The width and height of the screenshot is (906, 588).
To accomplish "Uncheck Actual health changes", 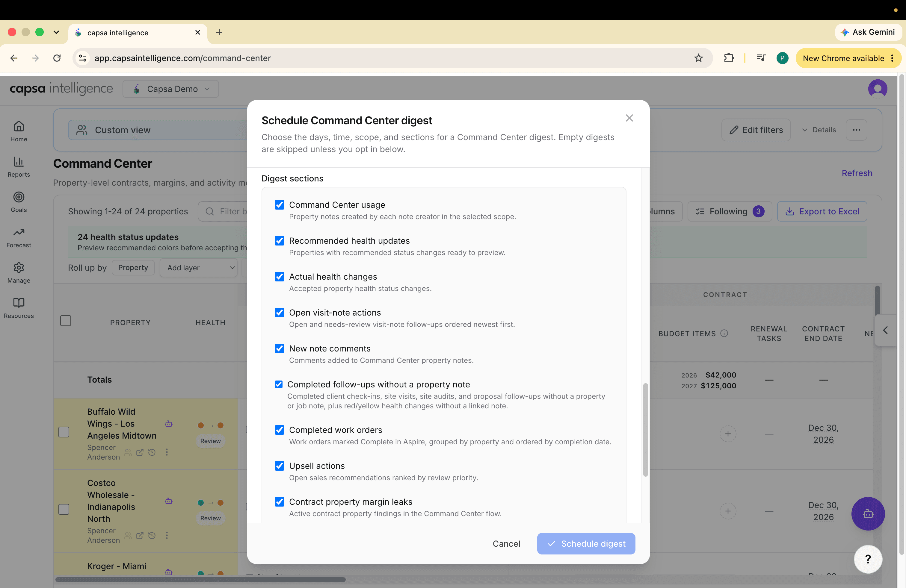I will pyautogui.click(x=280, y=277).
